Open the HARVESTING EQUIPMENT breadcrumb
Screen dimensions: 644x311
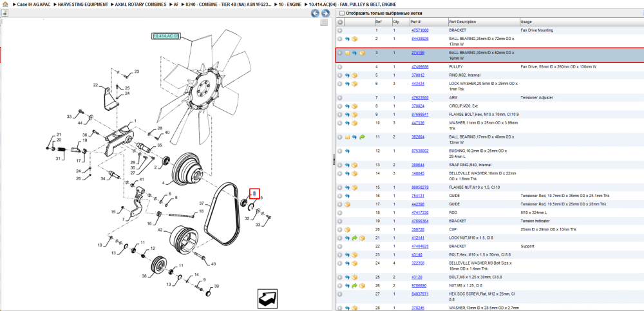click(83, 4)
